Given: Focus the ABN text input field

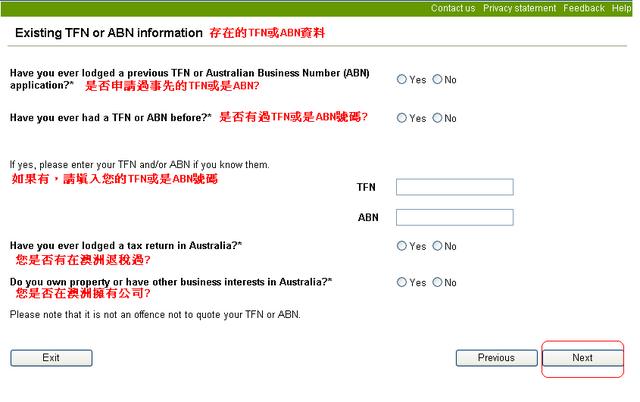Looking at the screenshot, I should point(454,217).
